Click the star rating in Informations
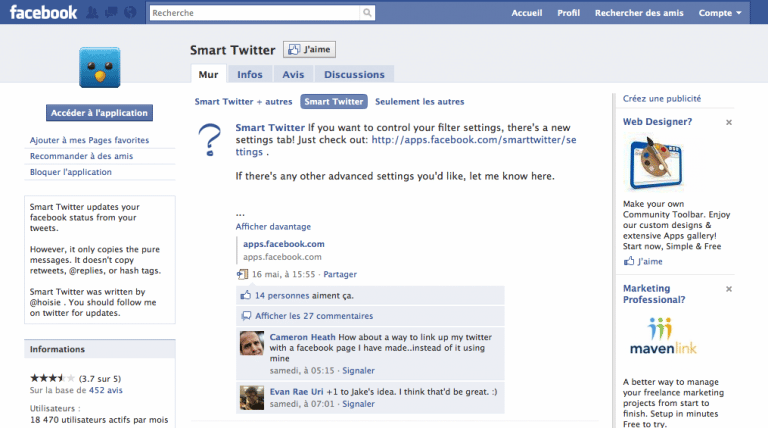This screenshot has width=768, height=428. (52, 378)
